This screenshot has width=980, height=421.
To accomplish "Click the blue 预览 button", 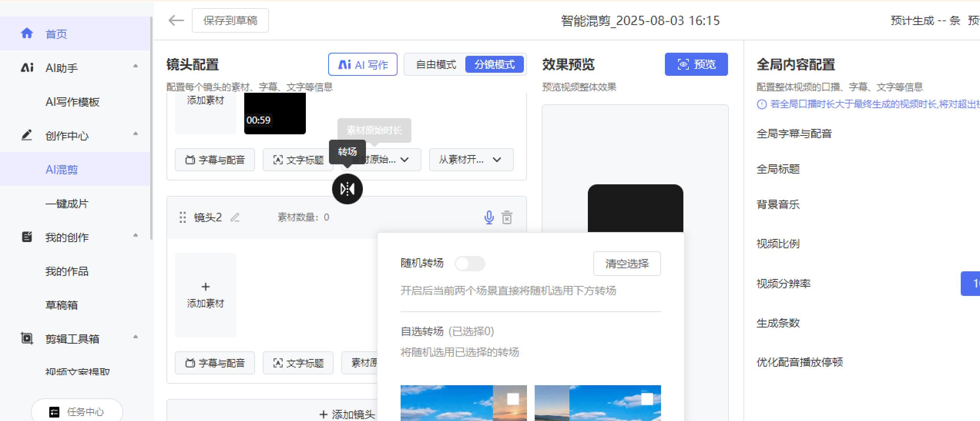I will pyautogui.click(x=696, y=64).
